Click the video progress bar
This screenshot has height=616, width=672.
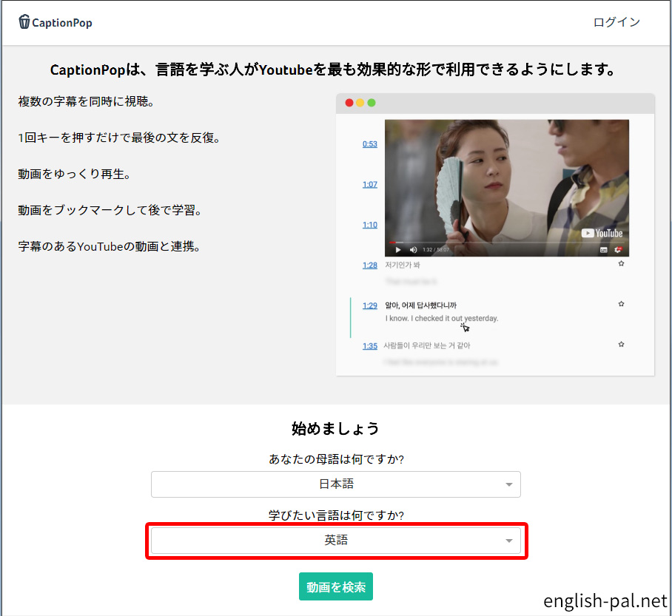click(x=506, y=243)
